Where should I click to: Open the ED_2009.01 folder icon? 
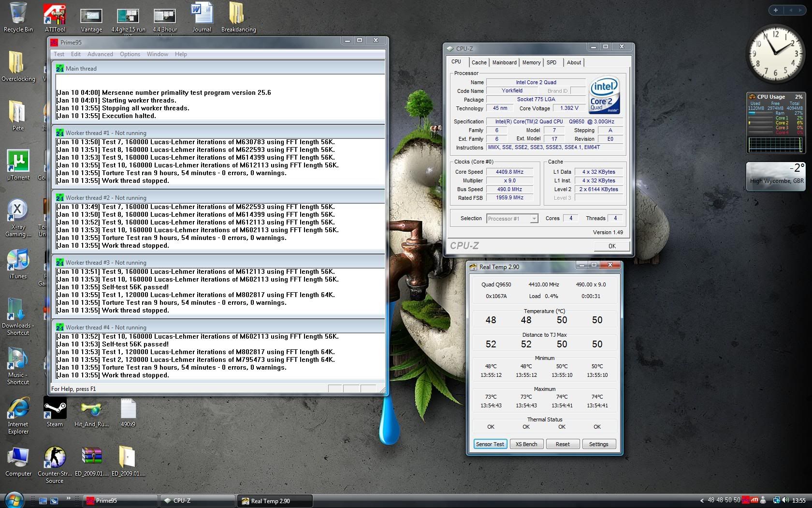point(128,462)
